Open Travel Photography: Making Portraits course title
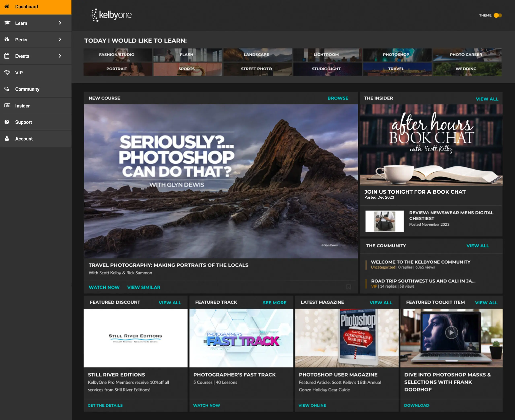 pos(168,265)
